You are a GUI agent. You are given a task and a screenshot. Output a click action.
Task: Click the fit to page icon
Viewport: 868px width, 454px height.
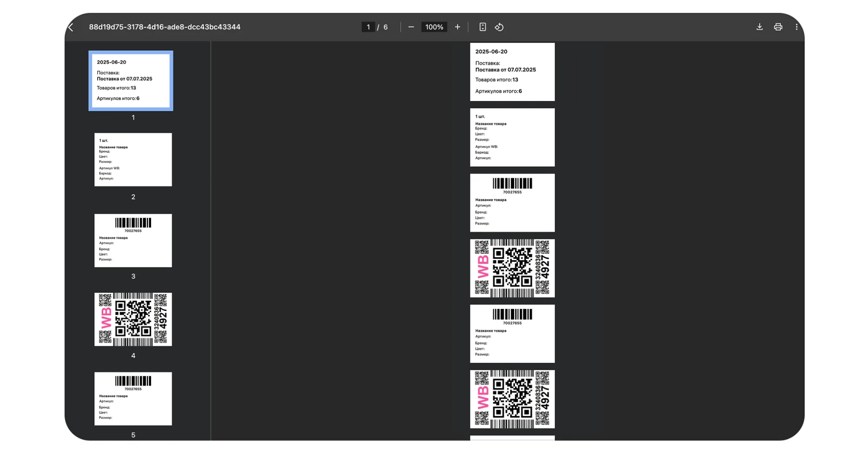pos(482,27)
